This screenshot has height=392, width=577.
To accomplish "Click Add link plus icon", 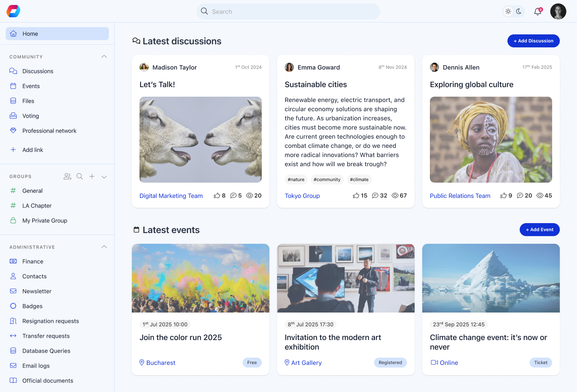I will pos(13,150).
